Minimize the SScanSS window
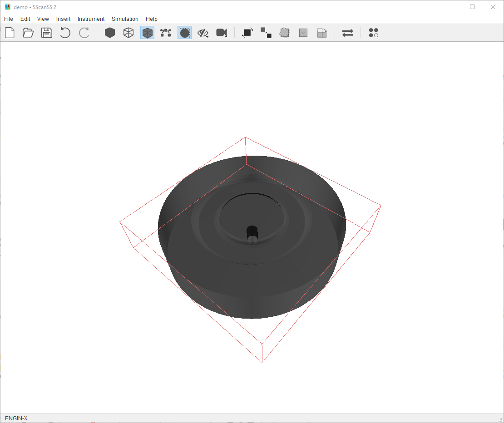504x423 pixels. [452, 7]
